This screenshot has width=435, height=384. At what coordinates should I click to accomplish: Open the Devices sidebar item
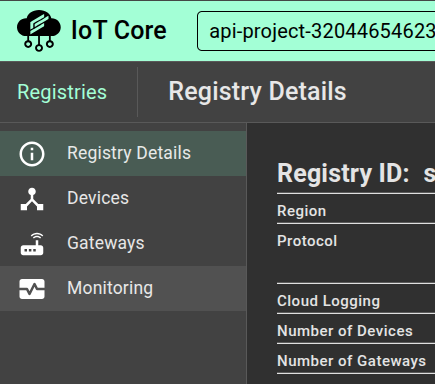(123, 199)
